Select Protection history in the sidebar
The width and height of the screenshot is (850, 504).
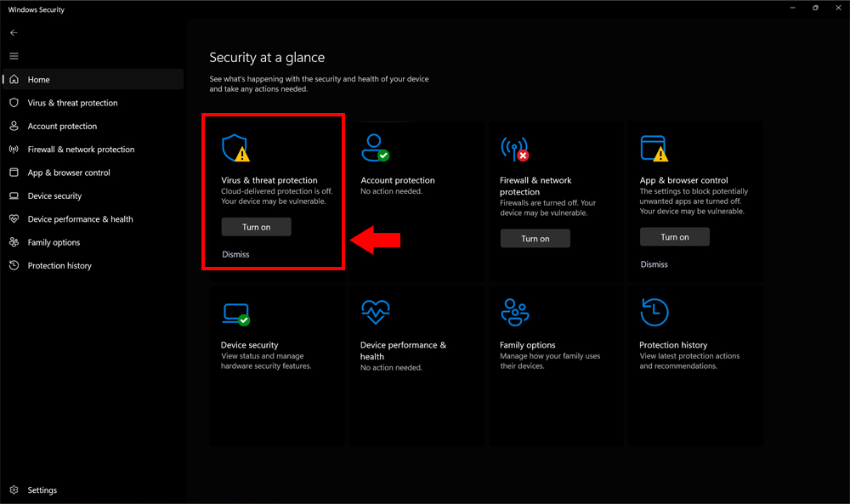coord(59,266)
